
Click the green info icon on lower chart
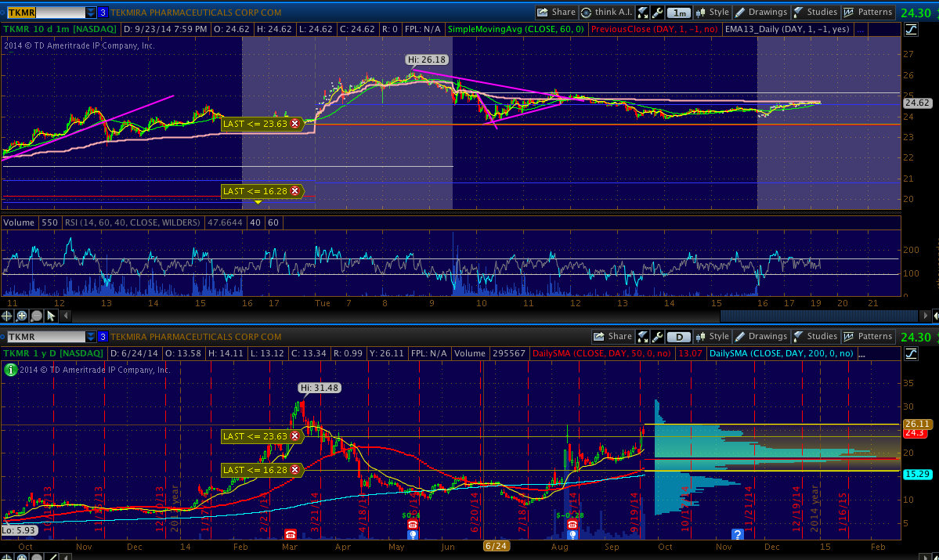[x=10, y=370]
